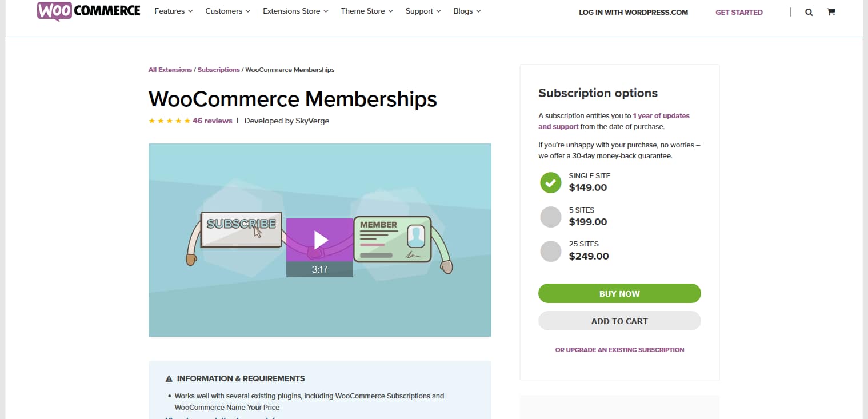868x419 pixels.
Task: Play the Memberships intro video
Action: tap(319, 240)
